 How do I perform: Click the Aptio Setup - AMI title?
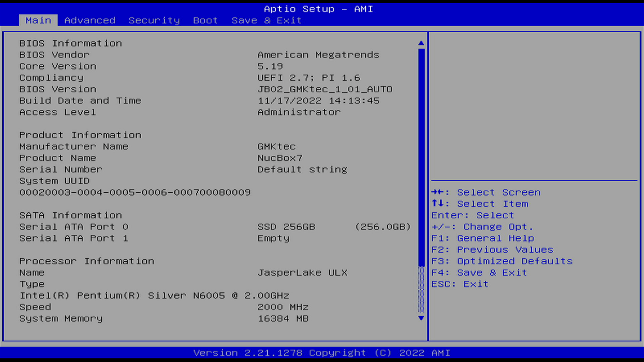(x=318, y=9)
